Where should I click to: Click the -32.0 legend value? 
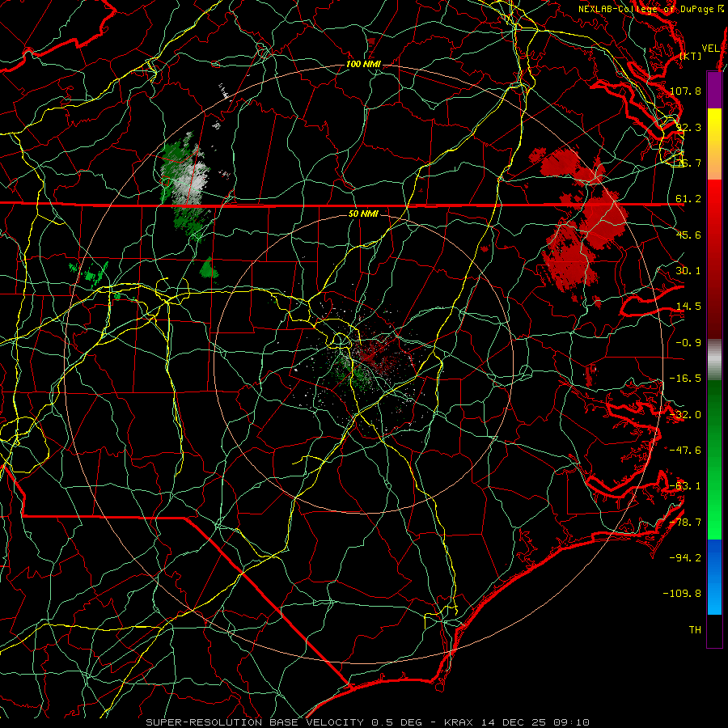685,415
